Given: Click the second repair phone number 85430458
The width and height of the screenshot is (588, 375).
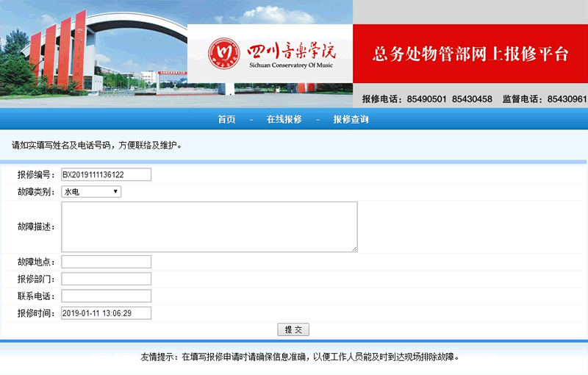Looking at the screenshot, I should pos(472,99).
